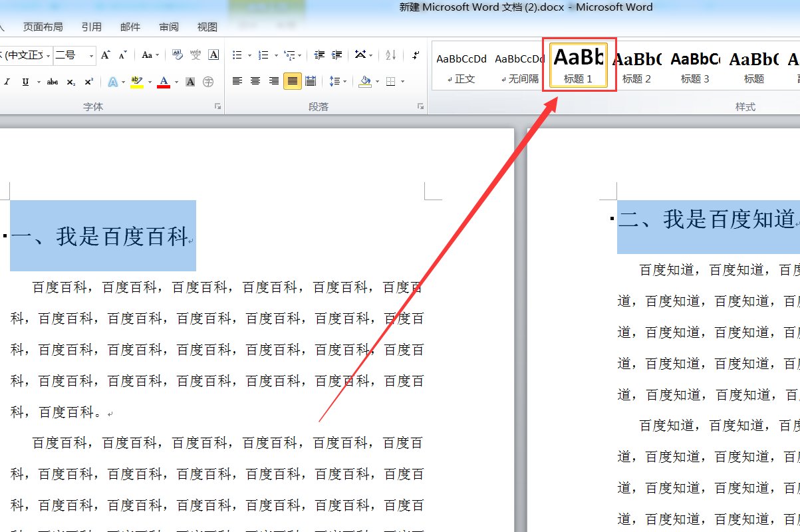The height and width of the screenshot is (532, 800).
Task: Select the Center alignment icon
Action: pyautogui.click(x=255, y=81)
